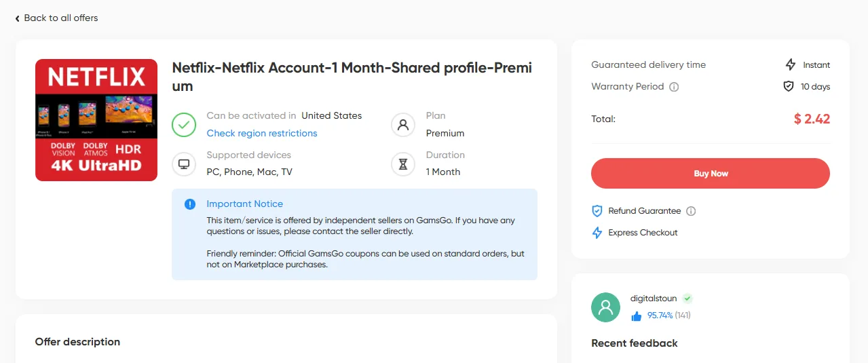This screenshot has width=868, height=363.
Task: Go back to all offers
Action: 57,18
